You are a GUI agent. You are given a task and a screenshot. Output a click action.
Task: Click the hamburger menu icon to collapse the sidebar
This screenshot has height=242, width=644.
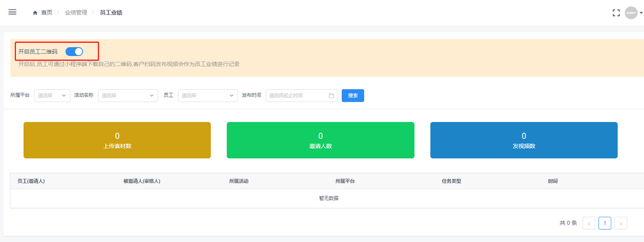point(13,12)
